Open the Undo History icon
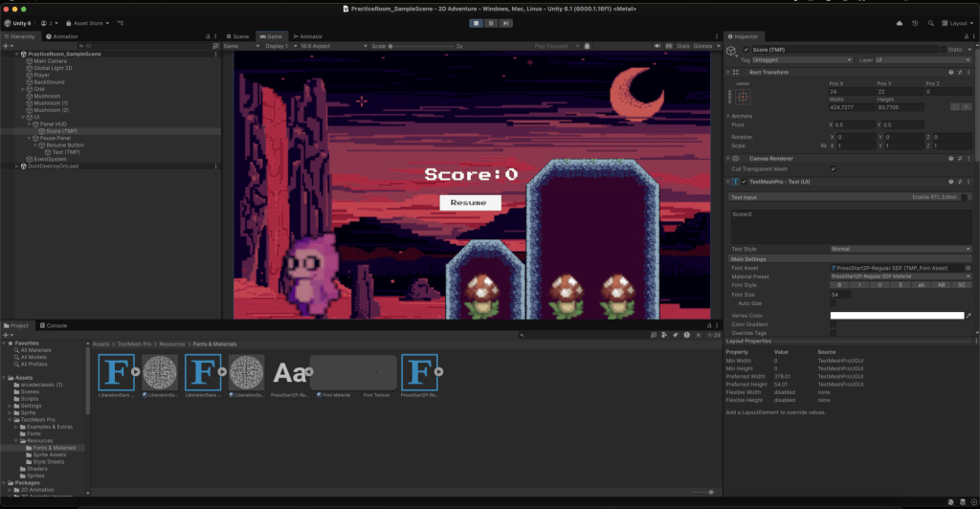The image size is (980, 509). (915, 23)
